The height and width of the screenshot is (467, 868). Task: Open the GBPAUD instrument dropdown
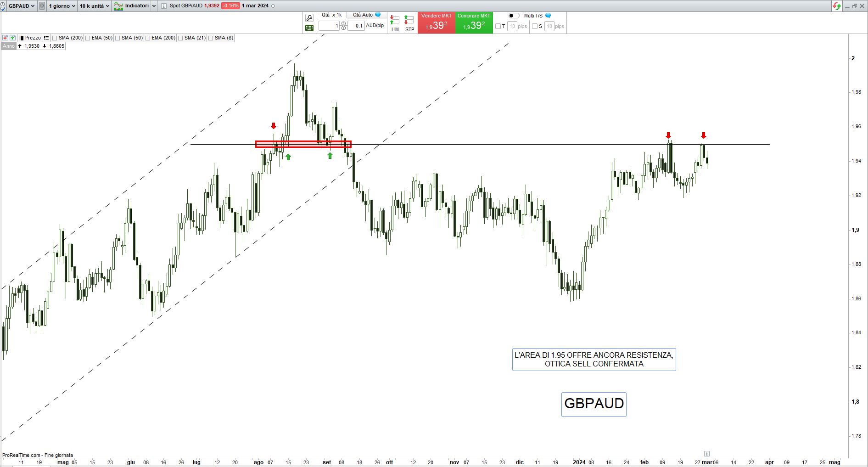pos(22,6)
